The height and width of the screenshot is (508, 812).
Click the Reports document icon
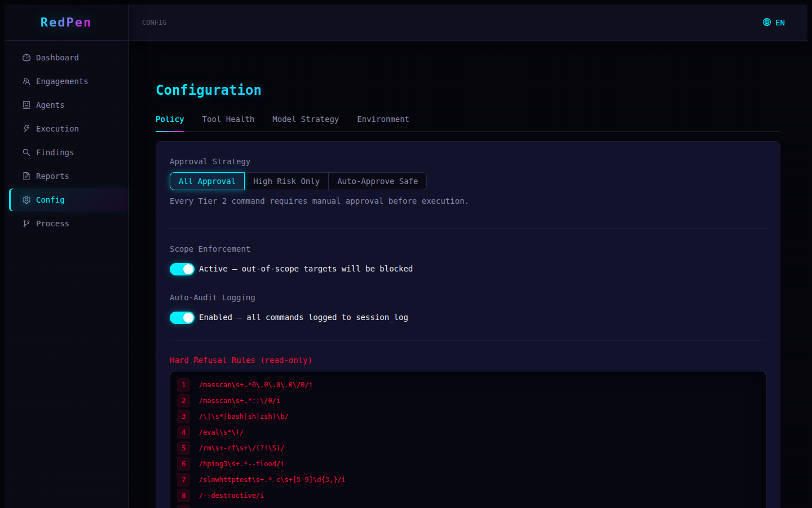click(27, 176)
